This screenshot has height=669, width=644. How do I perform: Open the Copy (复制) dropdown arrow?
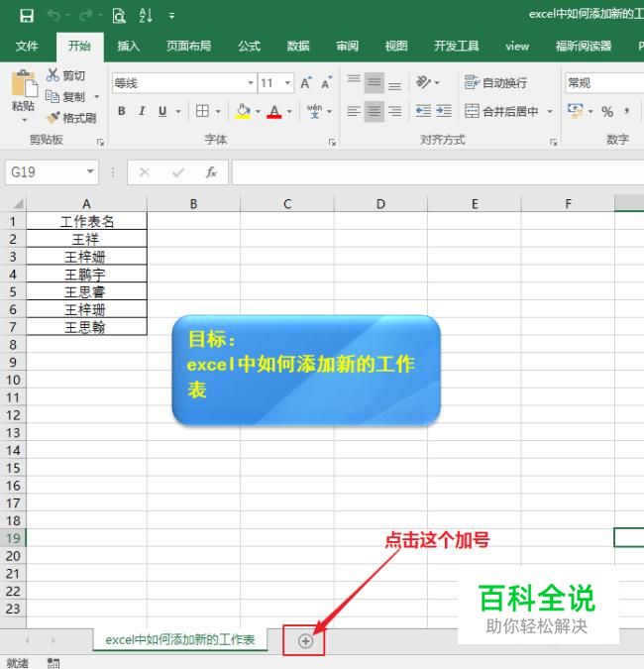(x=97, y=97)
